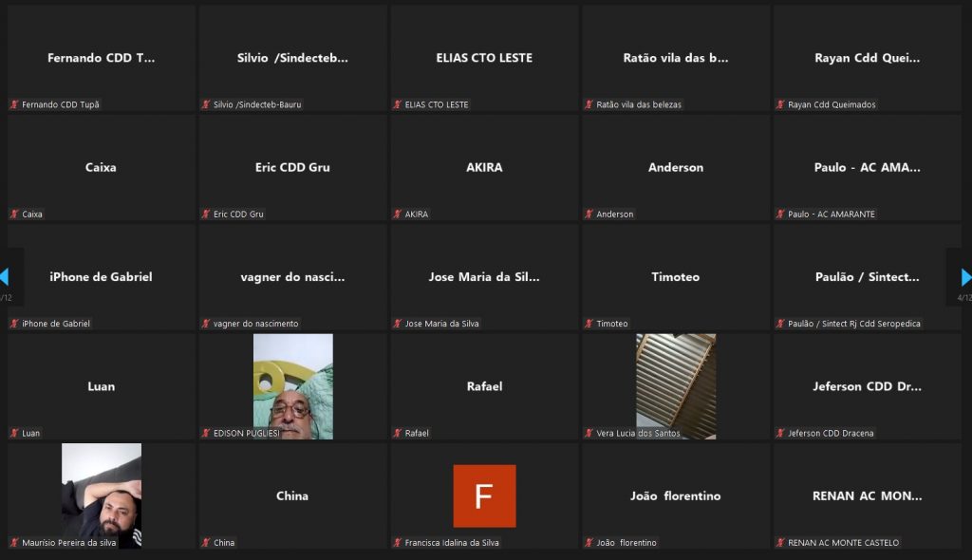Click muted mic icon of RENAN AC MONTE CASTELO

(x=780, y=543)
